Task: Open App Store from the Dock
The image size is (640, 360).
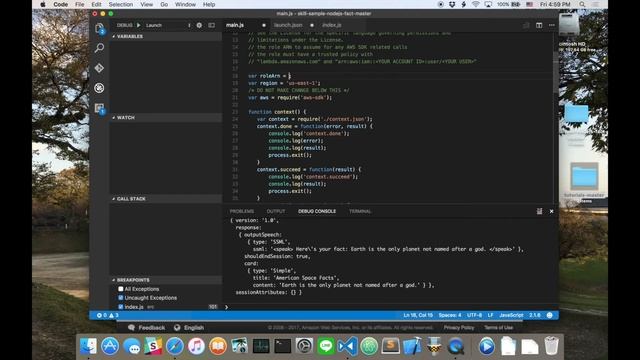Action: pyautogui.click(x=110, y=347)
